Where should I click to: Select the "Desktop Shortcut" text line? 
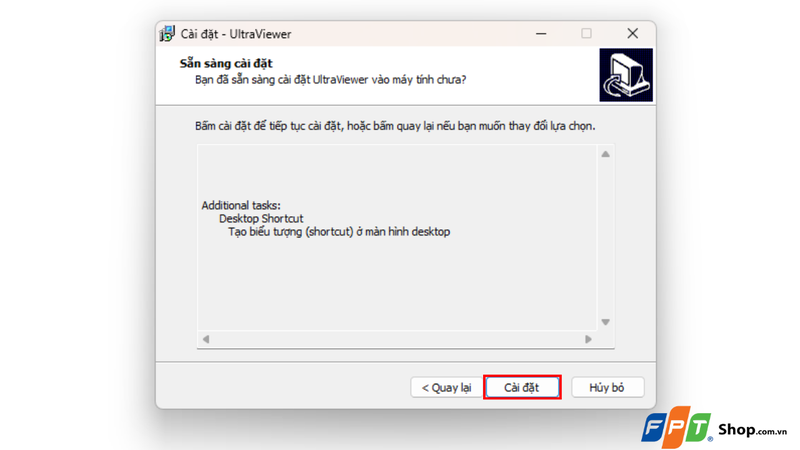[x=261, y=218]
